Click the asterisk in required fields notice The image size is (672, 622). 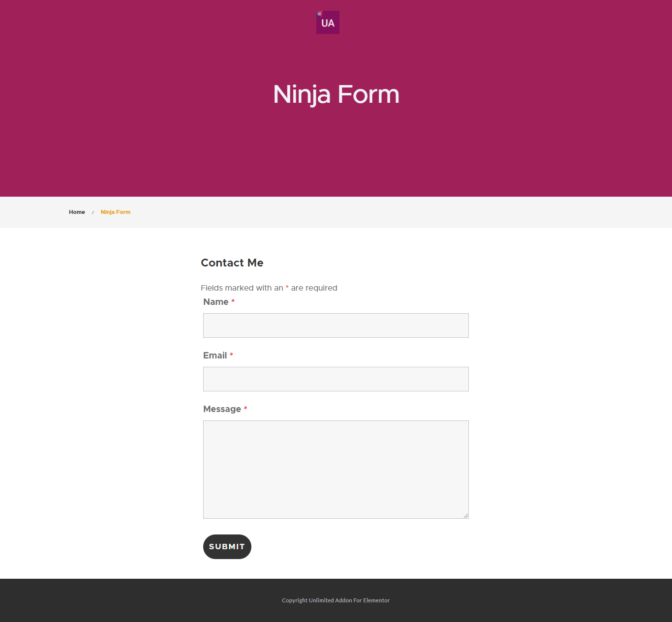click(x=287, y=287)
